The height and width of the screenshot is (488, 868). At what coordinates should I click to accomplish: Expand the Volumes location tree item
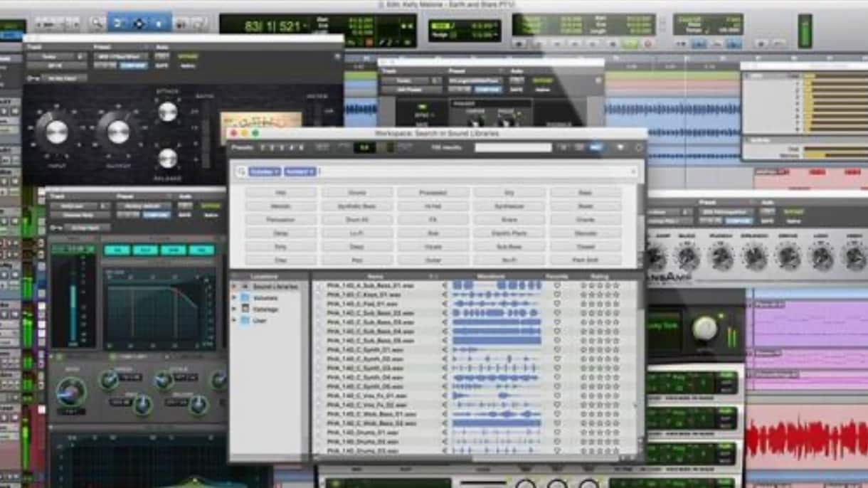pos(234,298)
